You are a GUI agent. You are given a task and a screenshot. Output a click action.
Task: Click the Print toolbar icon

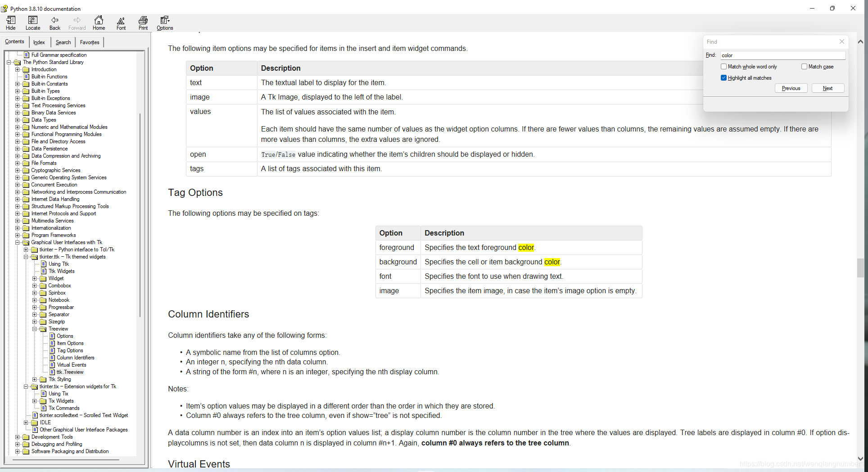143,23
